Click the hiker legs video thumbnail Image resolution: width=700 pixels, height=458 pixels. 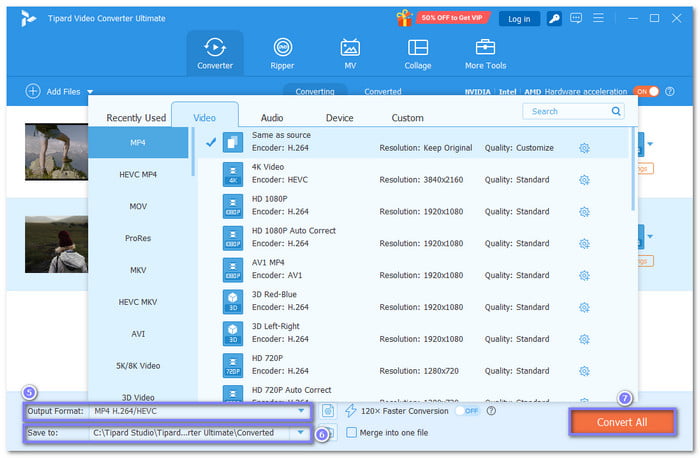pyautogui.click(x=56, y=152)
